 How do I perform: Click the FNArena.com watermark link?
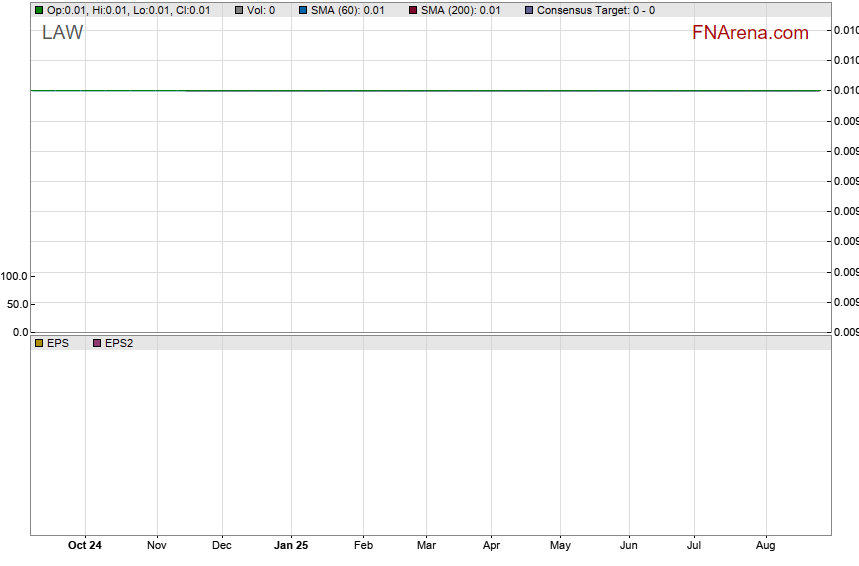point(750,33)
